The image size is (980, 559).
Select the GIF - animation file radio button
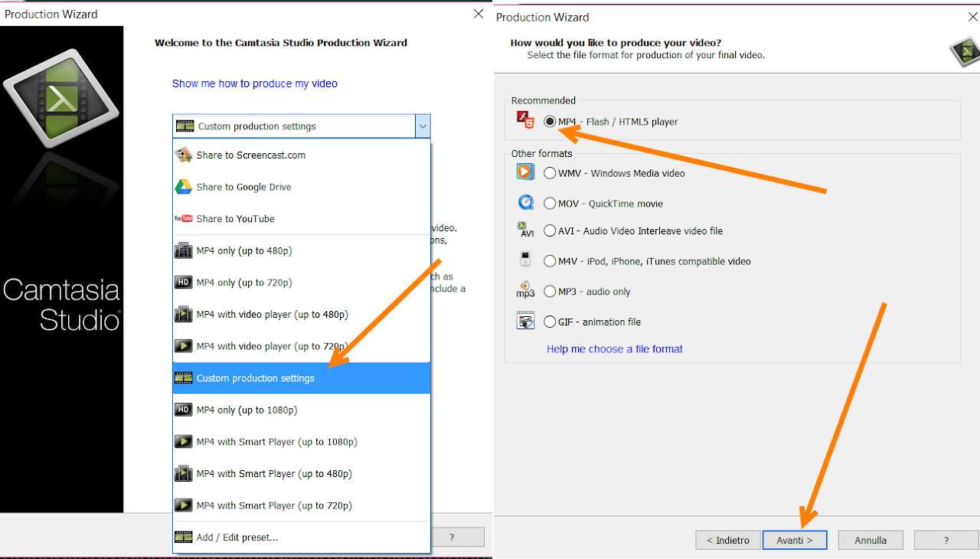click(x=550, y=322)
